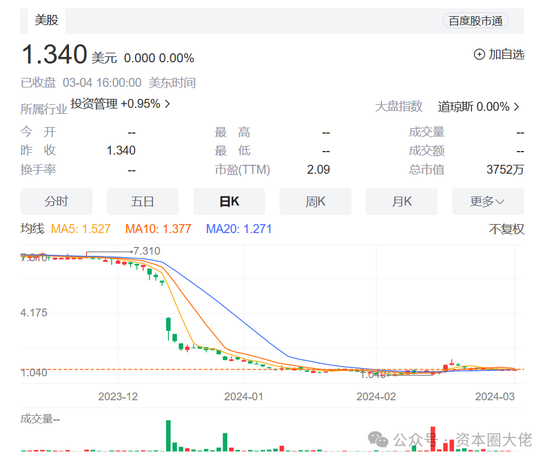550x462 pixels.
Task: Click the 昨收 1.340 value
Action: click(121, 151)
